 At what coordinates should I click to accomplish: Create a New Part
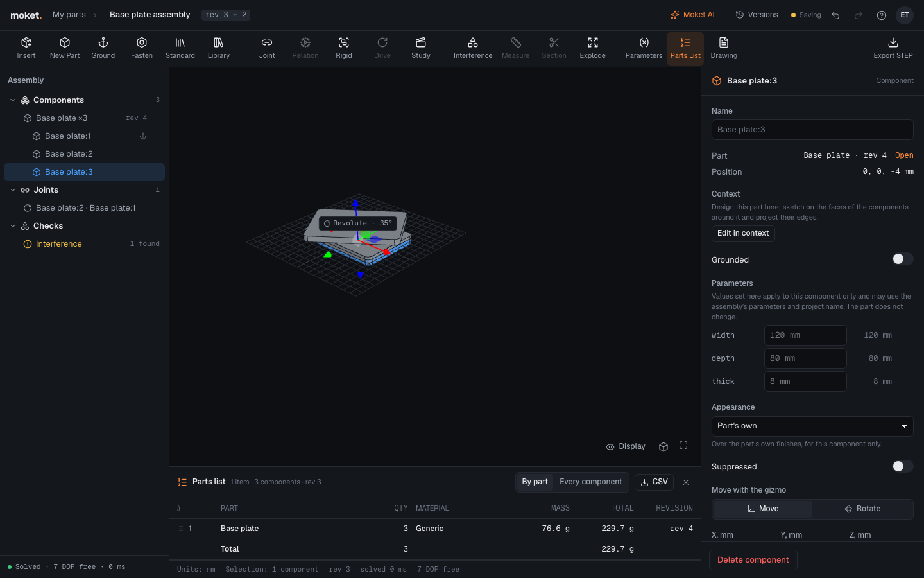(65, 48)
